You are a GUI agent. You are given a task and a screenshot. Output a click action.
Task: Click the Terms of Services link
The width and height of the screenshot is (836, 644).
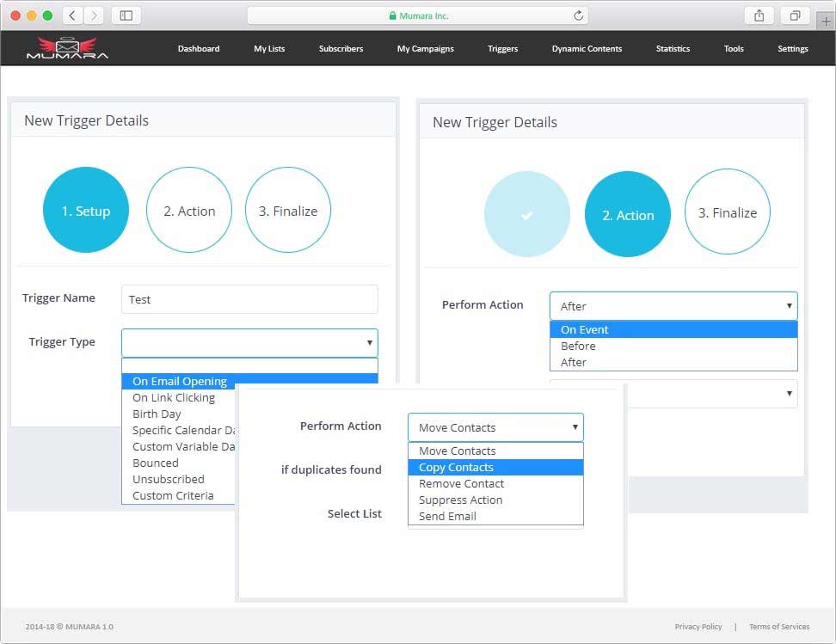(778, 627)
